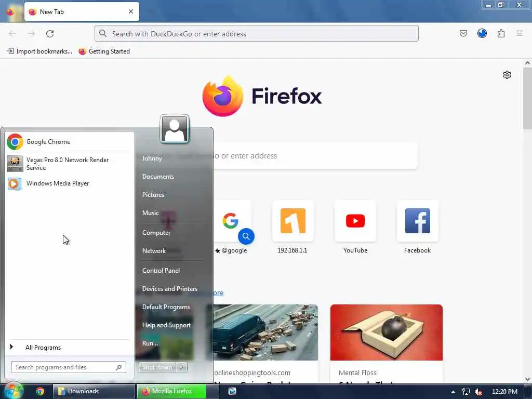Go forward with the Firefox forward arrow

tap(31, 34)
